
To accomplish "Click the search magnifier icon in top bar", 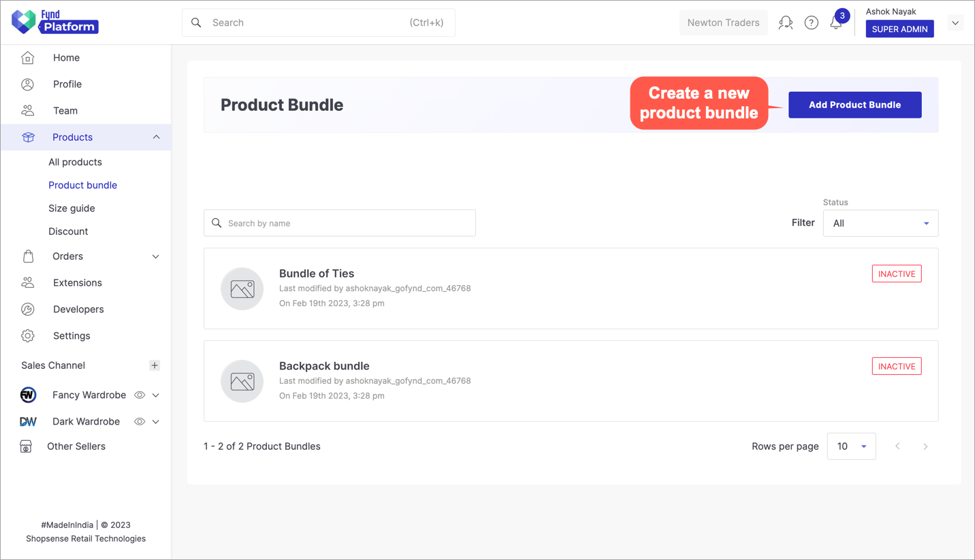I will pos(196,22).
